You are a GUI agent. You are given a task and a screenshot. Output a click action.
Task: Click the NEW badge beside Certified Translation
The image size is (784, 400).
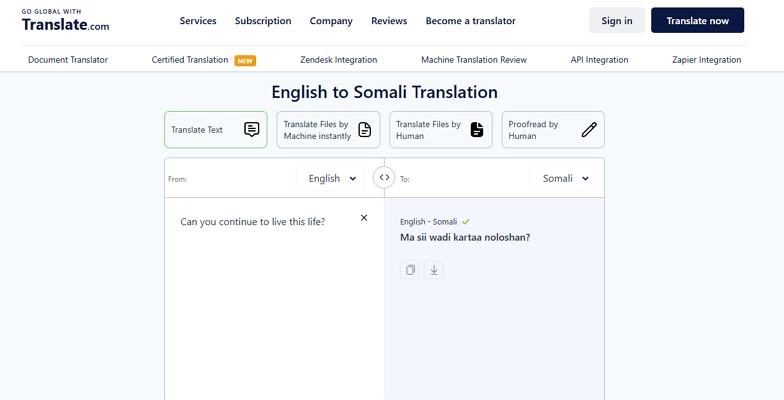point(245,61)
